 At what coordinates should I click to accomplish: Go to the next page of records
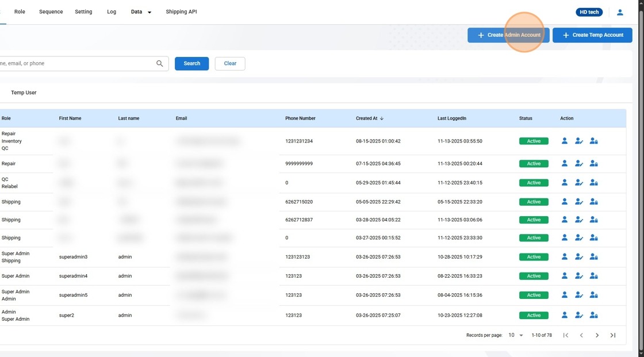[x=597, y=335]
